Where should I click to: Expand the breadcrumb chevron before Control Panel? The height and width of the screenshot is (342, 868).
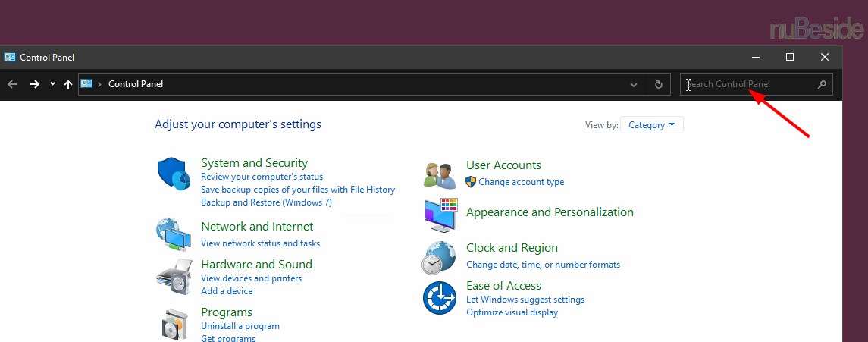tap(99, 84)
